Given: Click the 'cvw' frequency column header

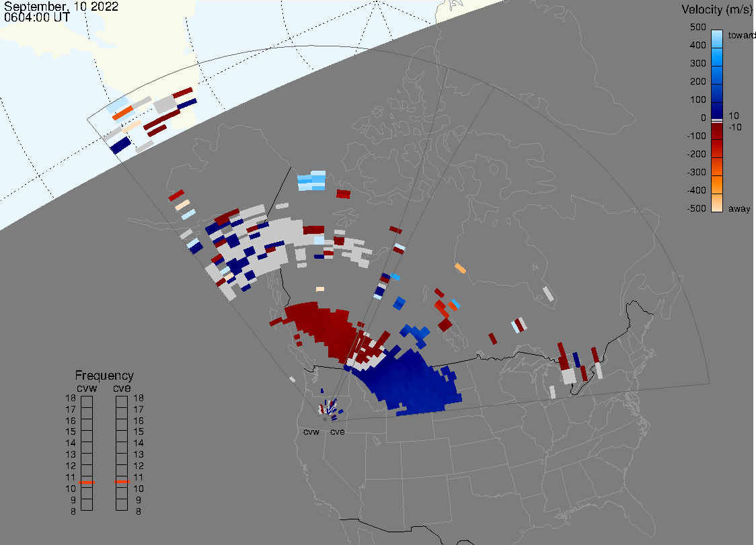Looking at the screenshot, I should pyautogui.click(x=87, y=388).
